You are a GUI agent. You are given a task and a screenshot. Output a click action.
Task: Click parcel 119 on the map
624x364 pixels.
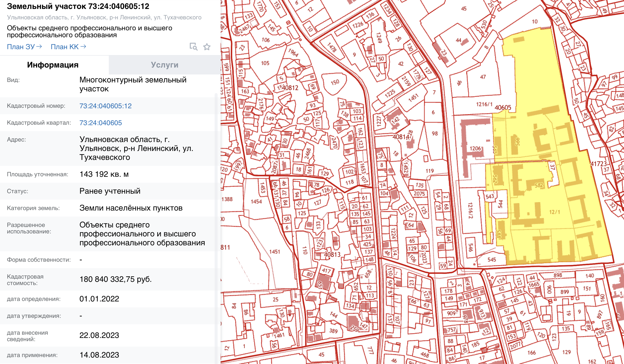(x=429, y=171)
